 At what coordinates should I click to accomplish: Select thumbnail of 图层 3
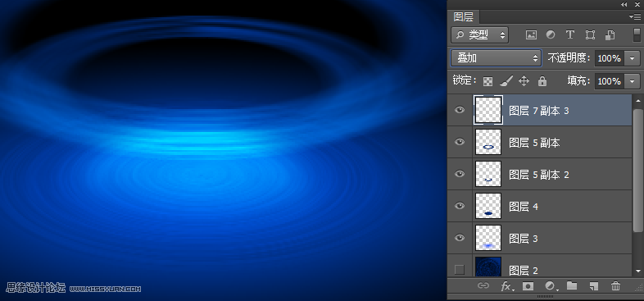(x=488, y=238)
